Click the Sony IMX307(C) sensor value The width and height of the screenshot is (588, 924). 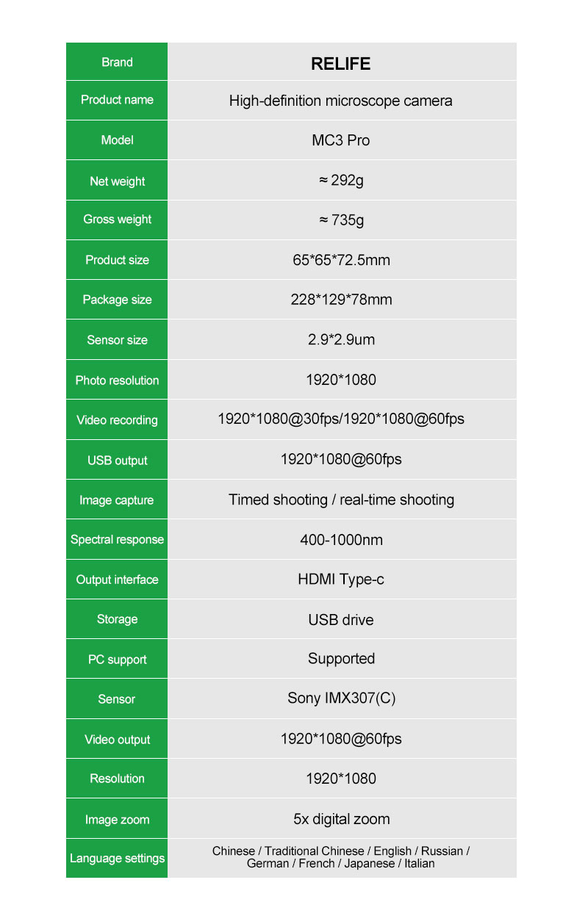(341, 699)
